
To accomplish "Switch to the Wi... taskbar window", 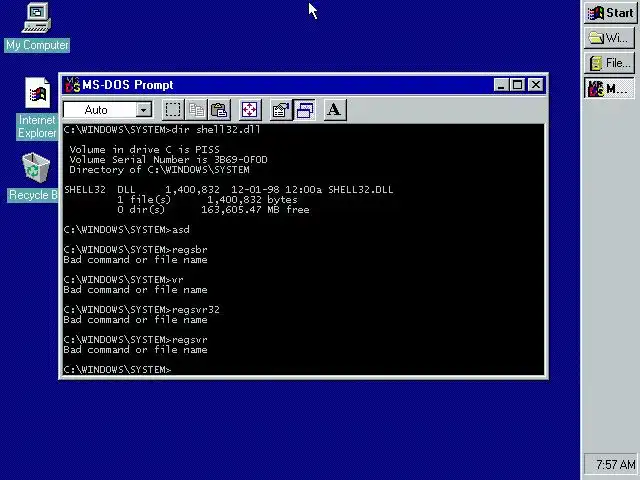I will point(610,38).
